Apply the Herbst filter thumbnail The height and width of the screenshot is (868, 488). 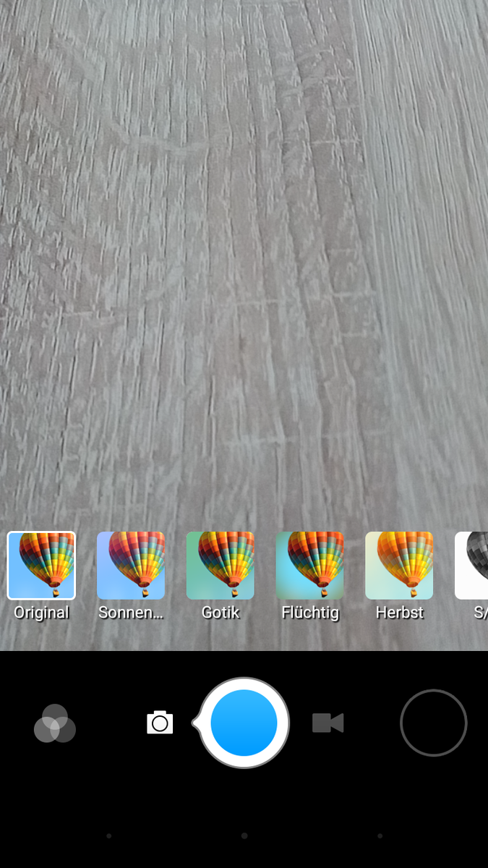click(400, 566)
